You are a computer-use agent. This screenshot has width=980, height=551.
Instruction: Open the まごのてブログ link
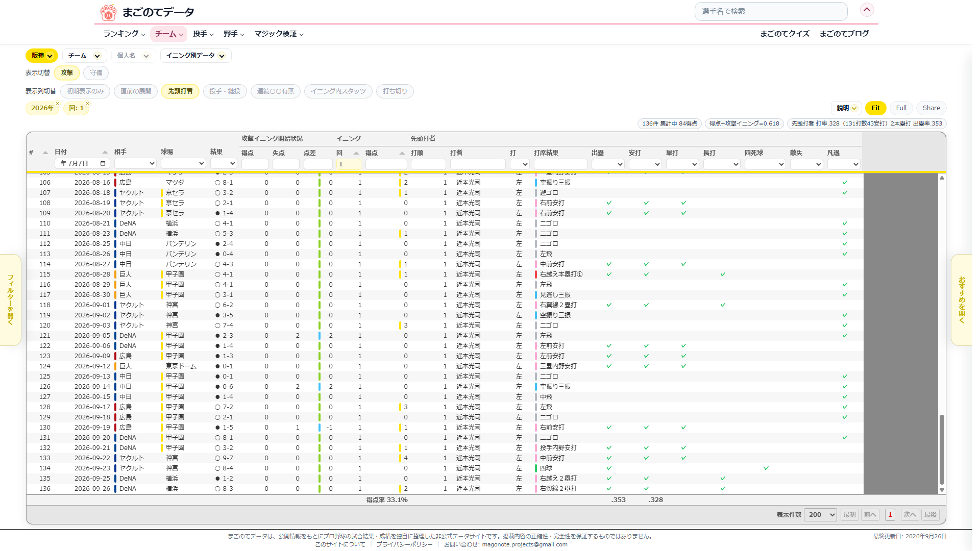click(844, 34)
